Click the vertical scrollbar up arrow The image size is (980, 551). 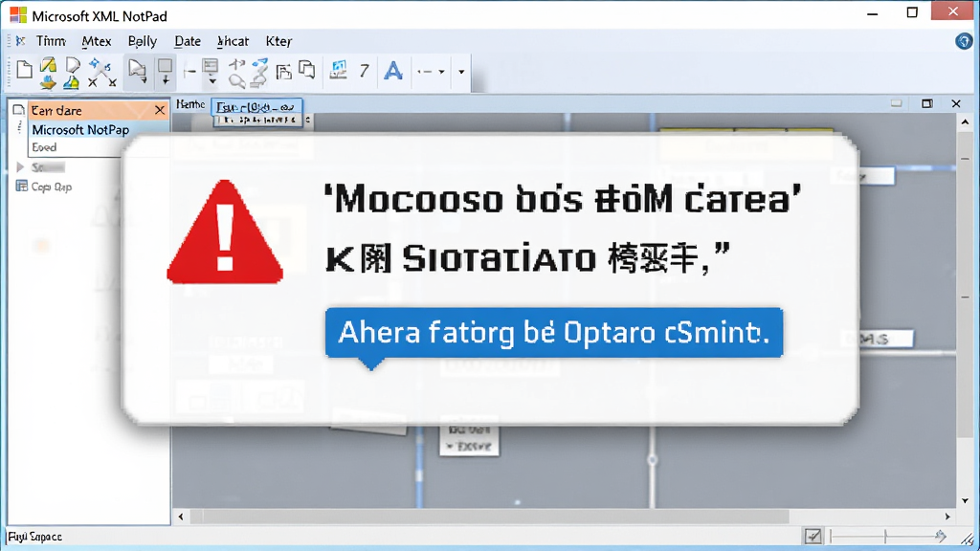(x=965, y=122)
